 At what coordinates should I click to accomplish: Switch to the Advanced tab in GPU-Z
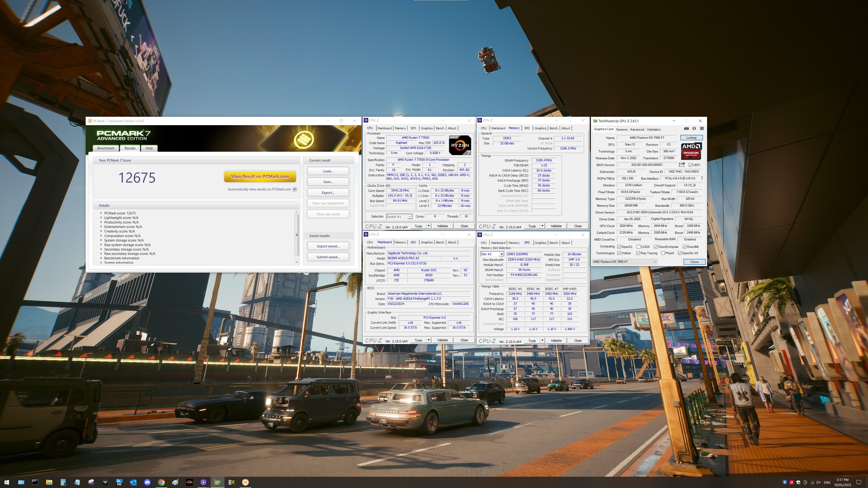pyautogui.click(x=637, y=130)
